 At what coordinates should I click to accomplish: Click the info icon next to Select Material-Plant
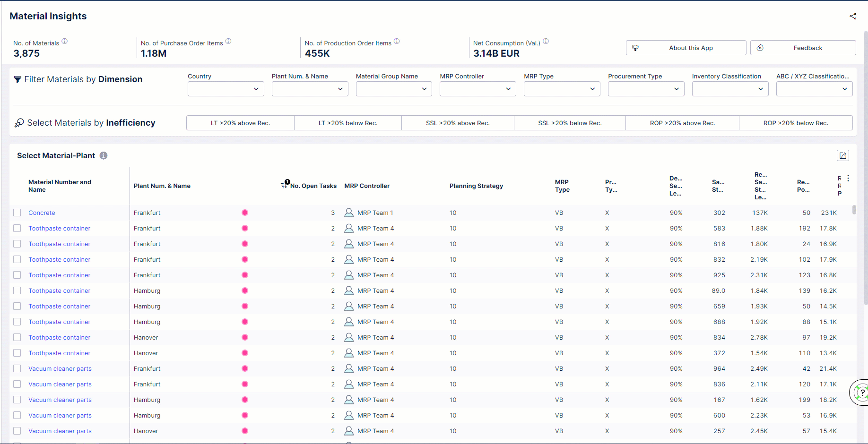point(103,155)
